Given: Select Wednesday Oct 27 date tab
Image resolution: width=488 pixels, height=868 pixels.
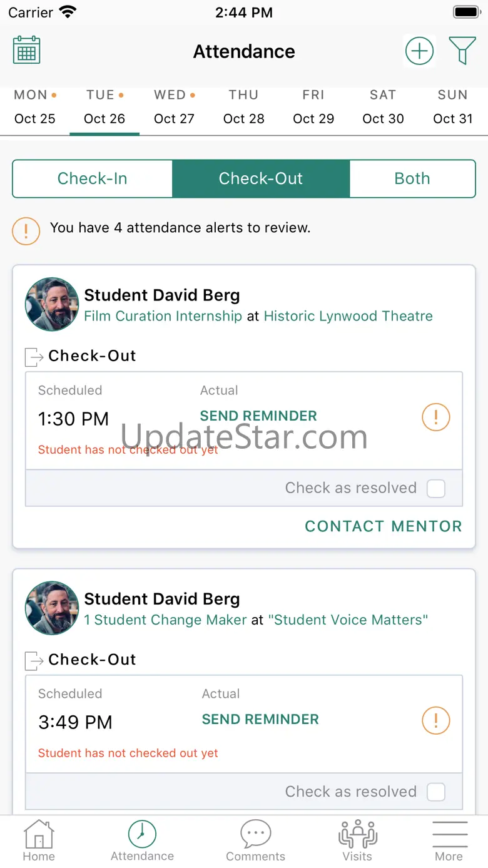Looking at the screenshot, I should point(174,107).
